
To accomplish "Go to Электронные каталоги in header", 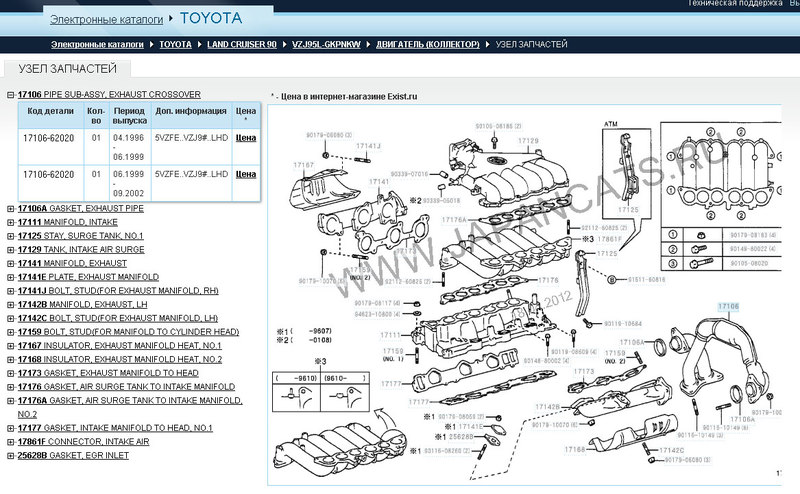I will pyautogui.click(x=107, y=19).
